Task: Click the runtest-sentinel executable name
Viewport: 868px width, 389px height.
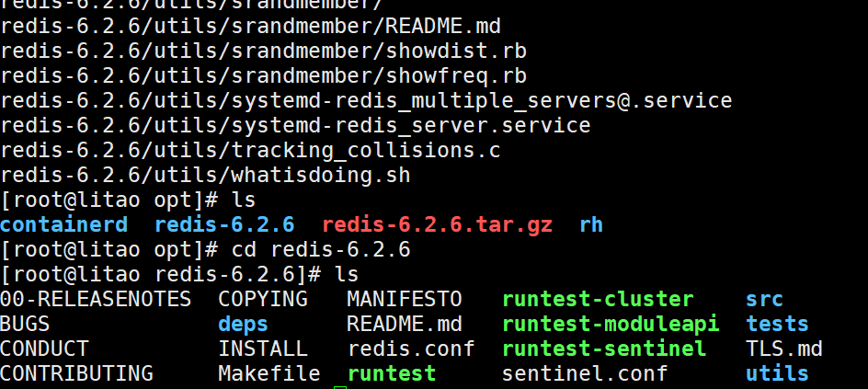Action: pyautogui.click(x=604, y=349)
